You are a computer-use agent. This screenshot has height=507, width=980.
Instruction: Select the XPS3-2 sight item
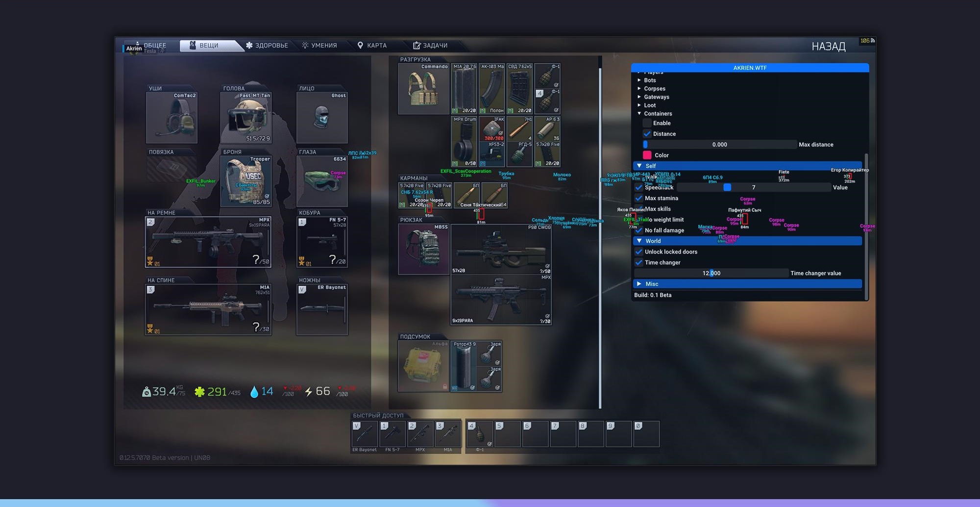click(492, 154)
